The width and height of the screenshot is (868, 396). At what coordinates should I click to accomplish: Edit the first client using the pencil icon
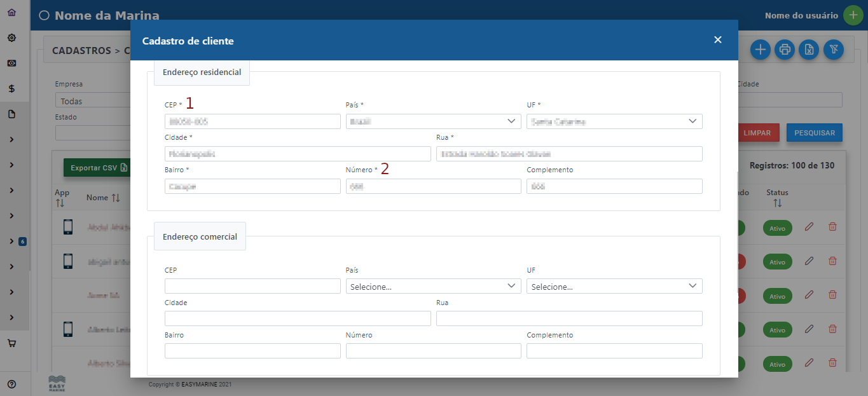tap(809, 227)
